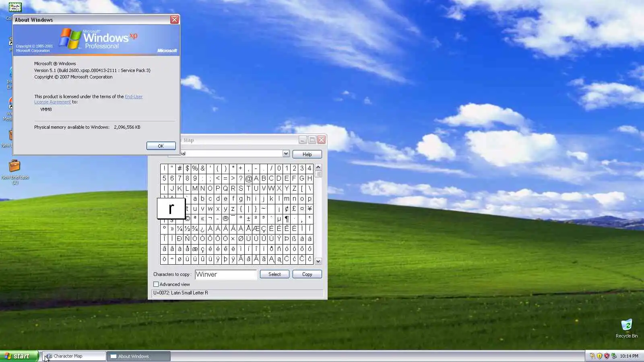Click the yellow shield tray icon
Viewport: 644px width, 362px height.
click(599, 356)
